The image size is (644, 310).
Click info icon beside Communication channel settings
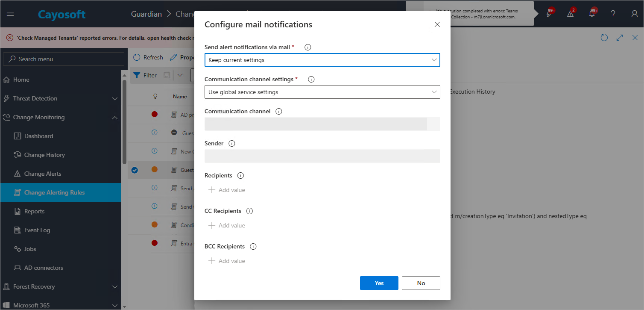click(311, 80)
